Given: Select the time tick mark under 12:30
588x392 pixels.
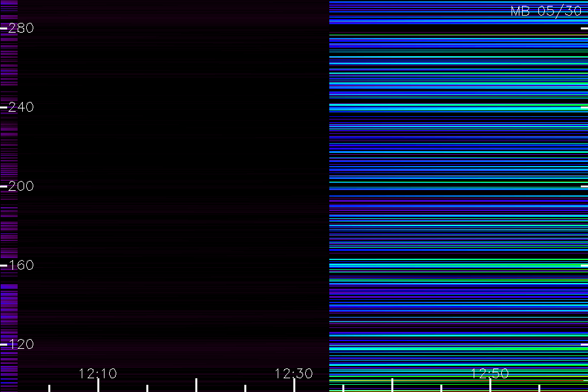Looking at the screenshot, I should pyautogui.click(x=295, y=385).
